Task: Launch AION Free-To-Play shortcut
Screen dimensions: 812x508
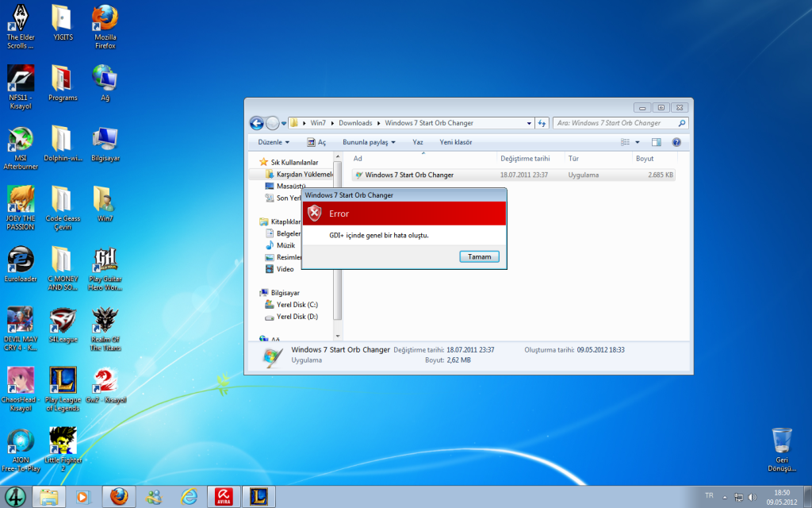Action: pyautogui.click(x=21, y=449)
